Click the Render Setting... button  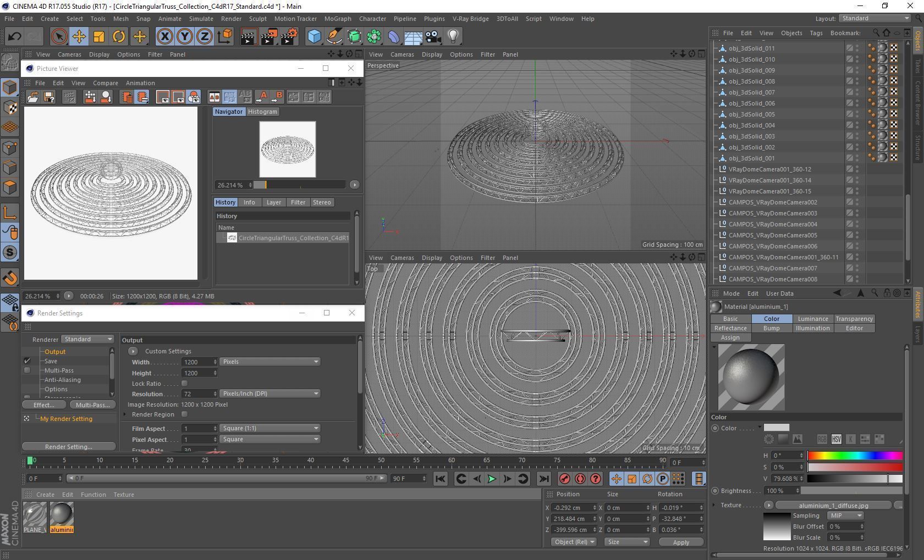coord(69,447)
